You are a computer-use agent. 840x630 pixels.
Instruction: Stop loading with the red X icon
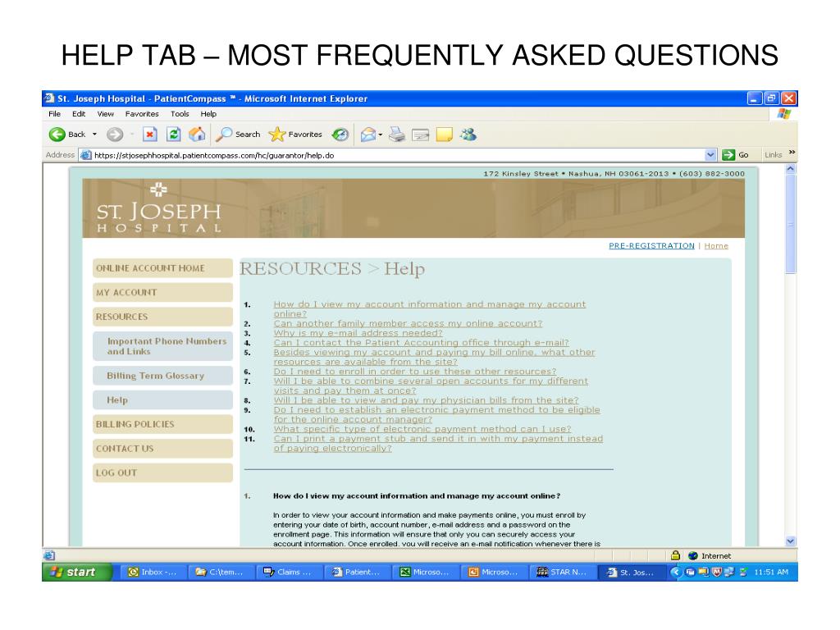coord(150,134)
